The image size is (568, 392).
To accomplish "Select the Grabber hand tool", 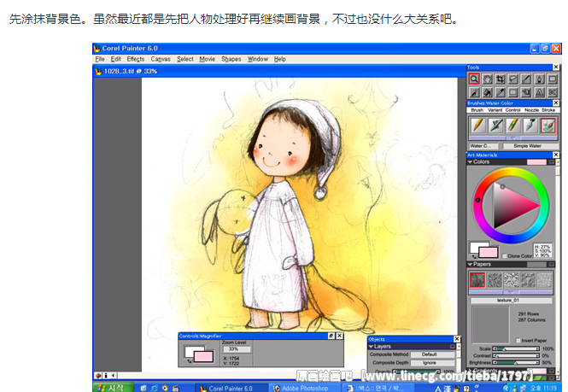I will (x=487, y=79).
